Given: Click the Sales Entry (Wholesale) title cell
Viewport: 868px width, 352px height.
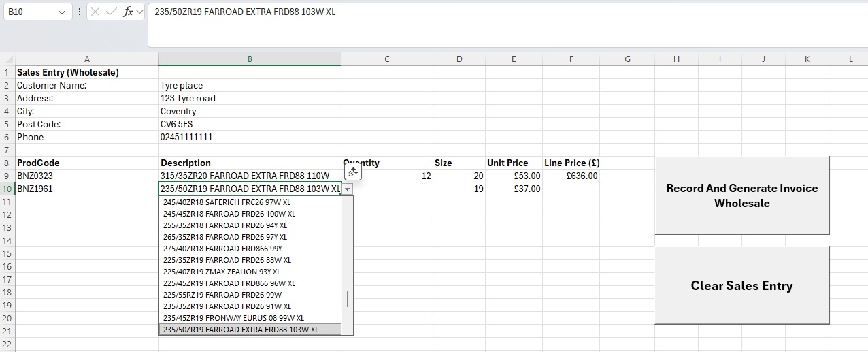Looking at the screenshot, I should click(x=86, y=72).
